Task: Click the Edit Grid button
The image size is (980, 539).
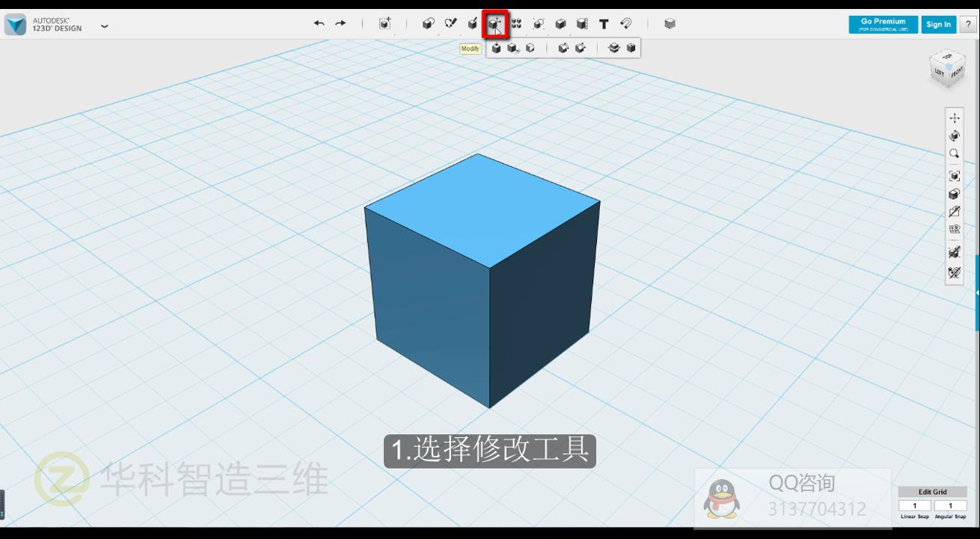Action: tap(932, 492)
